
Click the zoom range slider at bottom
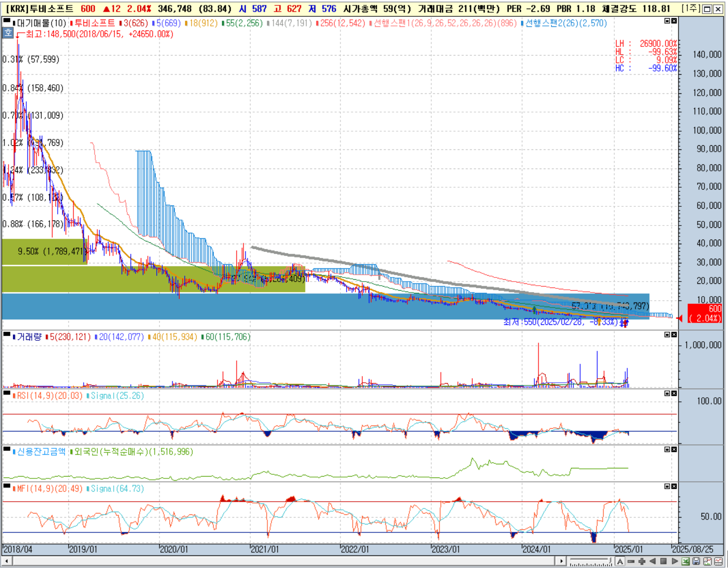click(x=590, y=561)
